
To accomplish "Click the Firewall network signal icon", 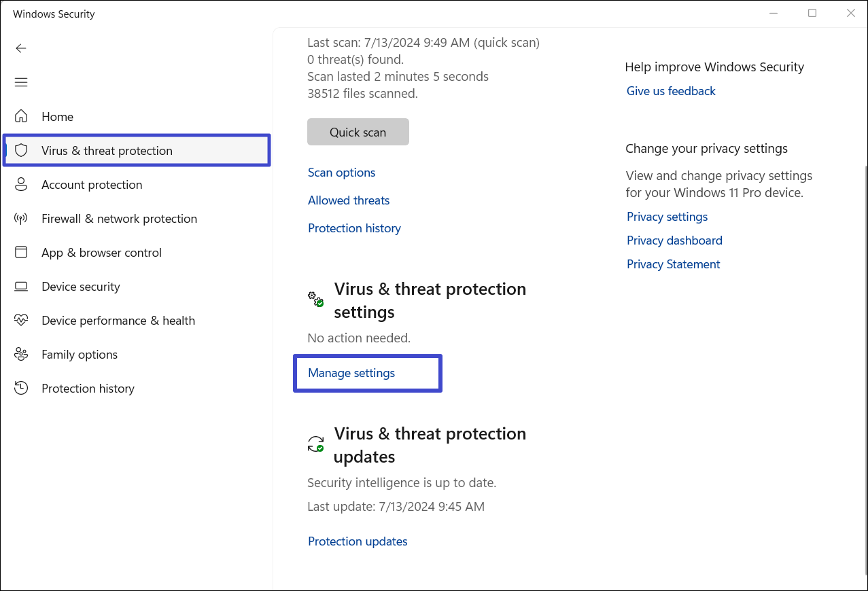I will pyautogui.click(x=21, y=219).
